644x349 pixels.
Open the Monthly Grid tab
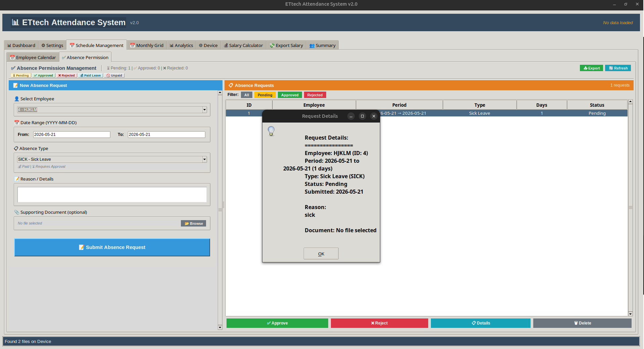[147, 45]
